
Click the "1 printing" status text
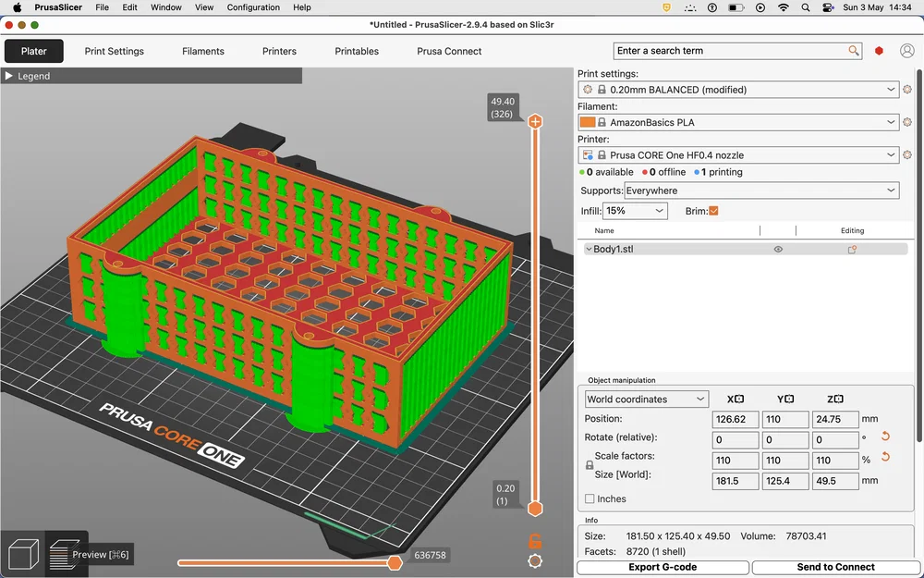coord(722,172)
